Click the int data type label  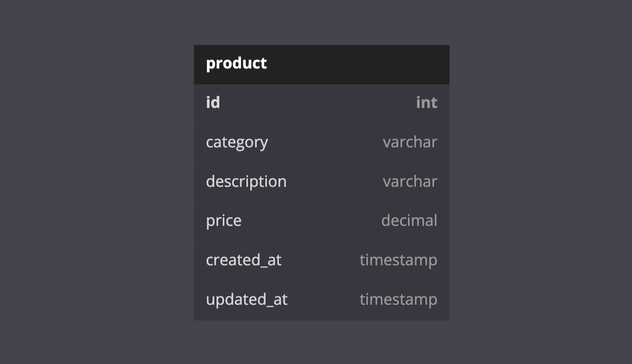[x=427, y=102]
